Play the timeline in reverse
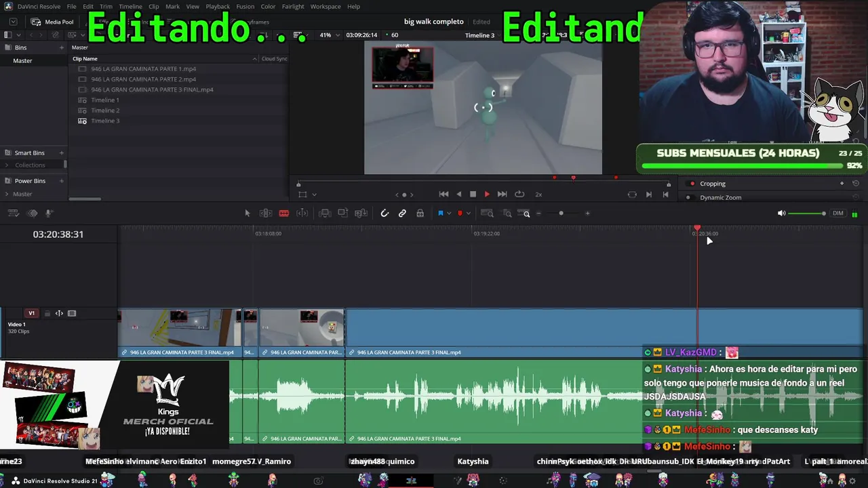The image size is (868, 488). point(459,195)
